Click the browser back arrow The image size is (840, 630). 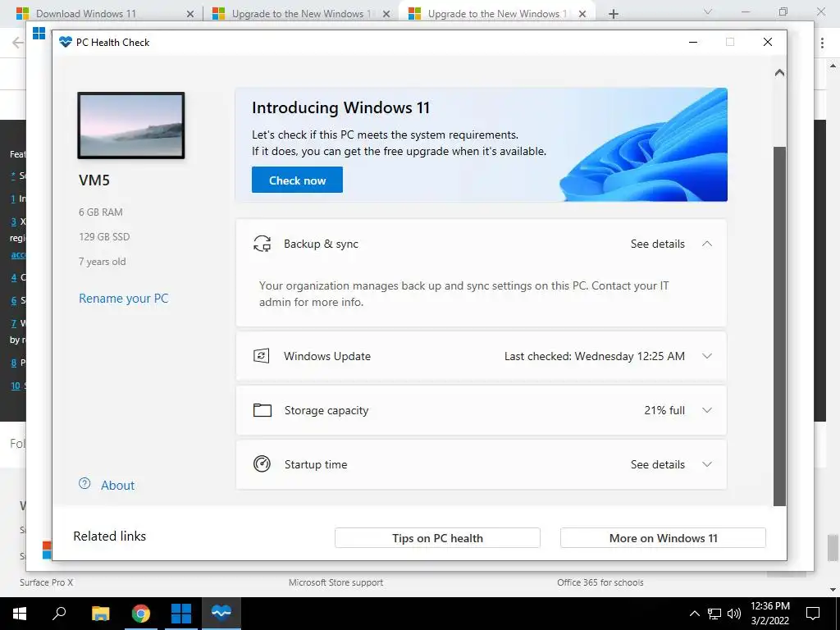[18, 43]
